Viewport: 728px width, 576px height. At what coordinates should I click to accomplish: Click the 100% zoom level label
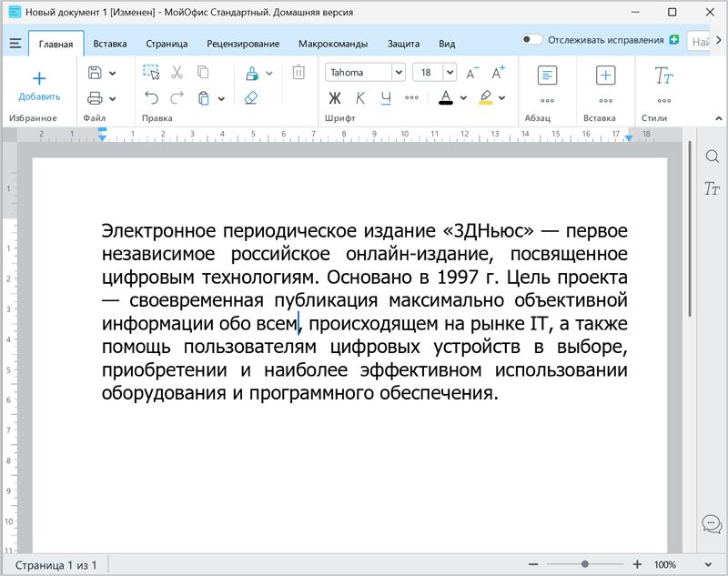point(665,565)
